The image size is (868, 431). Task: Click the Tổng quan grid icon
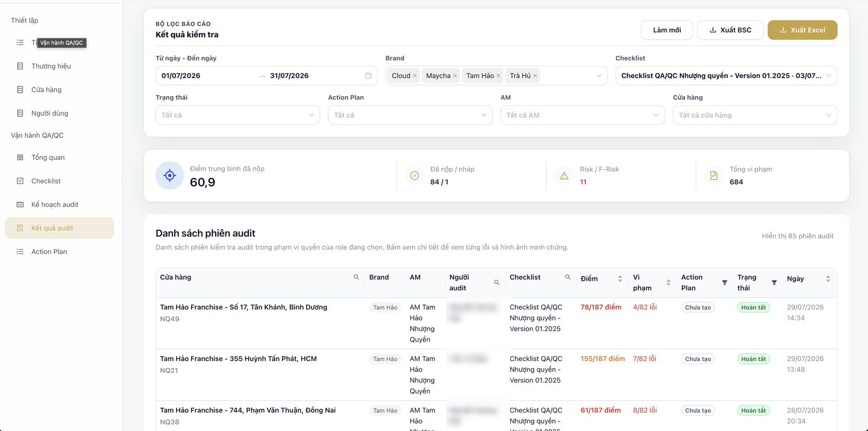(20, 157)
